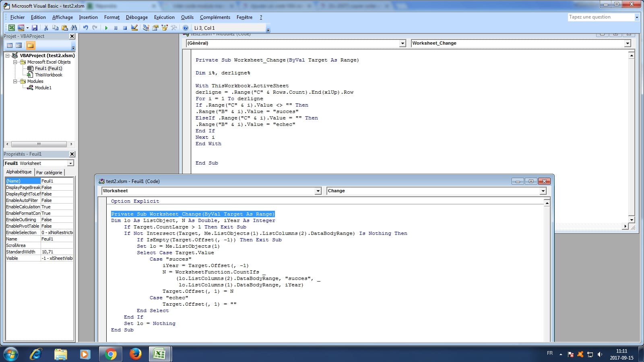Toggle Design Mode icon in toolbar

pyautogui.click(x=134, y=28)
